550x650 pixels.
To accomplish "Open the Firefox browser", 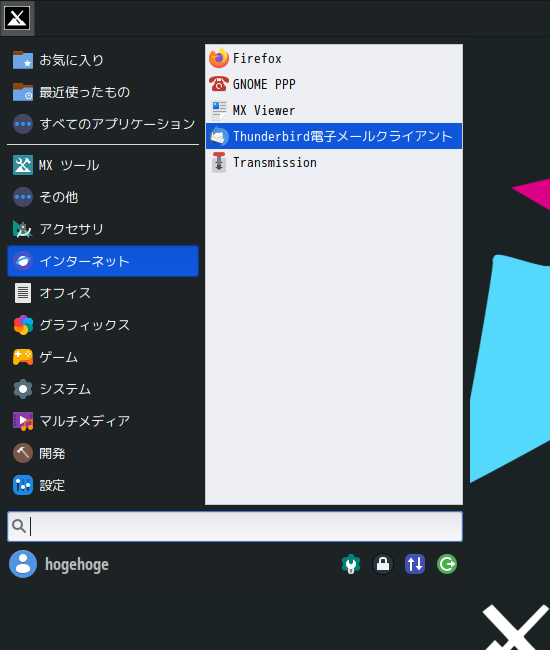I will pos(334,58).
